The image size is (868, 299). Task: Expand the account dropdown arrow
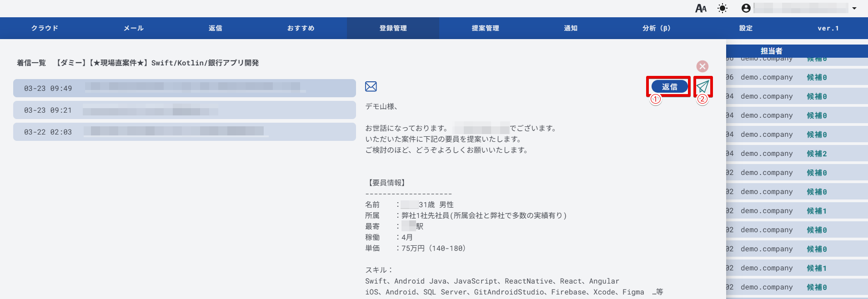coord(854,8)
